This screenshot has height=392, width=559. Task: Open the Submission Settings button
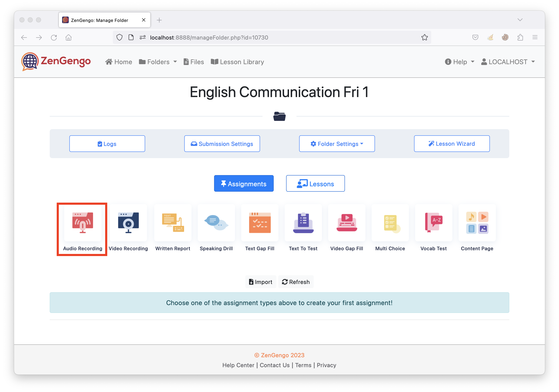[222, 144]
